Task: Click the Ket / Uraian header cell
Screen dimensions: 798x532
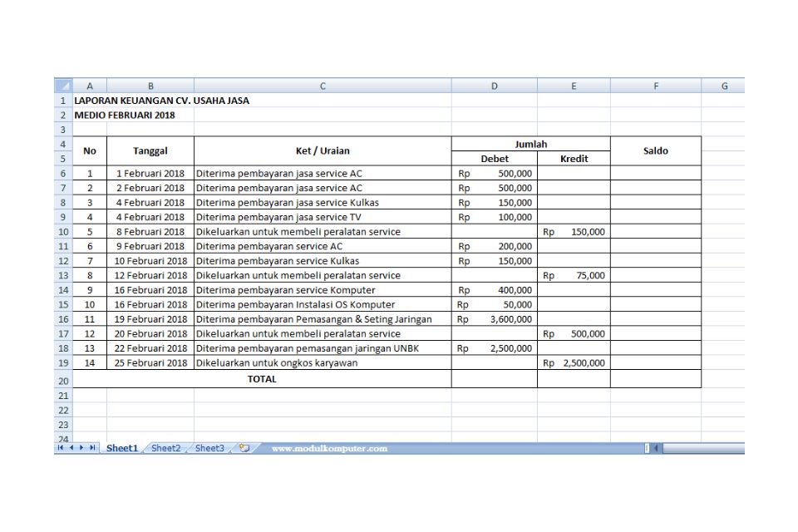Action: click(x=323, y=150)
